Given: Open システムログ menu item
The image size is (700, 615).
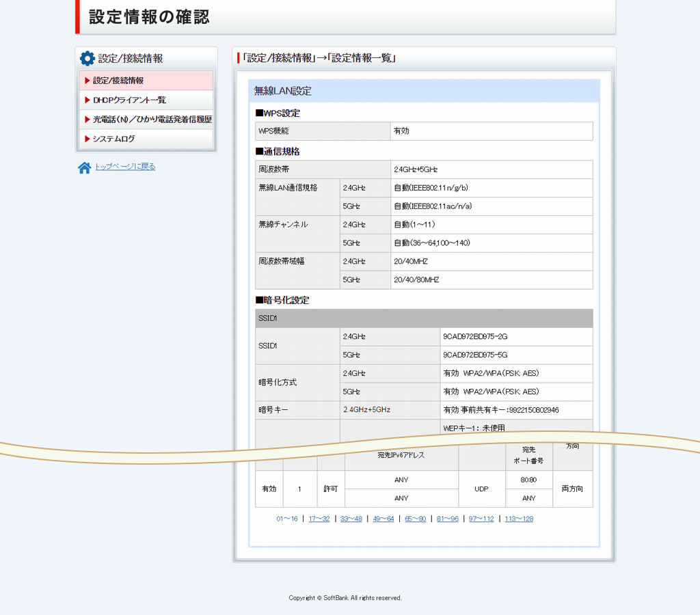Looking at the screenshot, I should point(146,139).
